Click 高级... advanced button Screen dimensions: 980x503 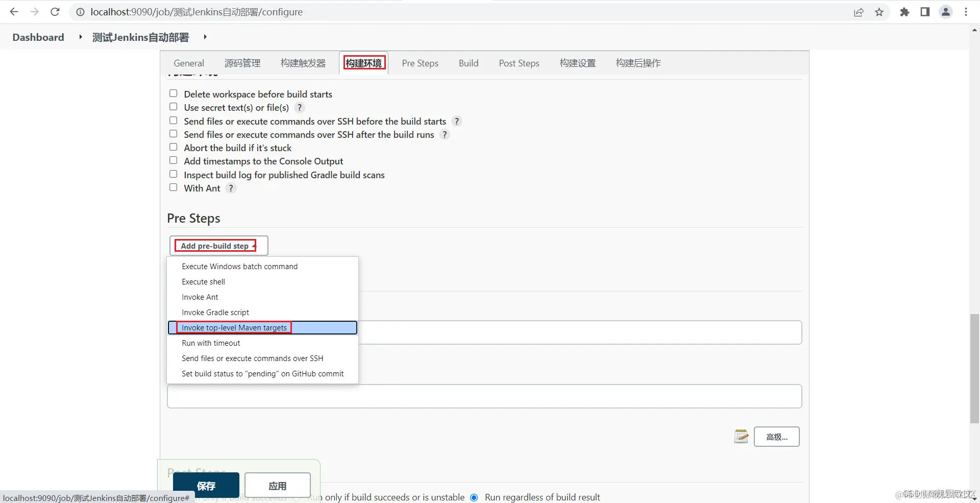[777, 437]
